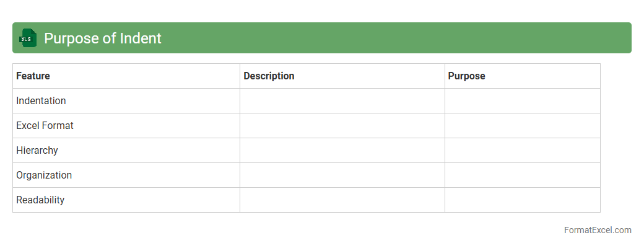This screenshot has width=644, height=248.
Task: Select the Description column header
Action: pyautogui.click(x=269, y=76)
